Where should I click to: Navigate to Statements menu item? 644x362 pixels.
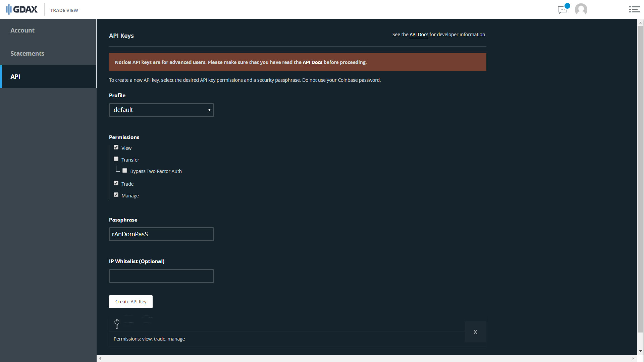pyautogui.click(x=28, y=54)
